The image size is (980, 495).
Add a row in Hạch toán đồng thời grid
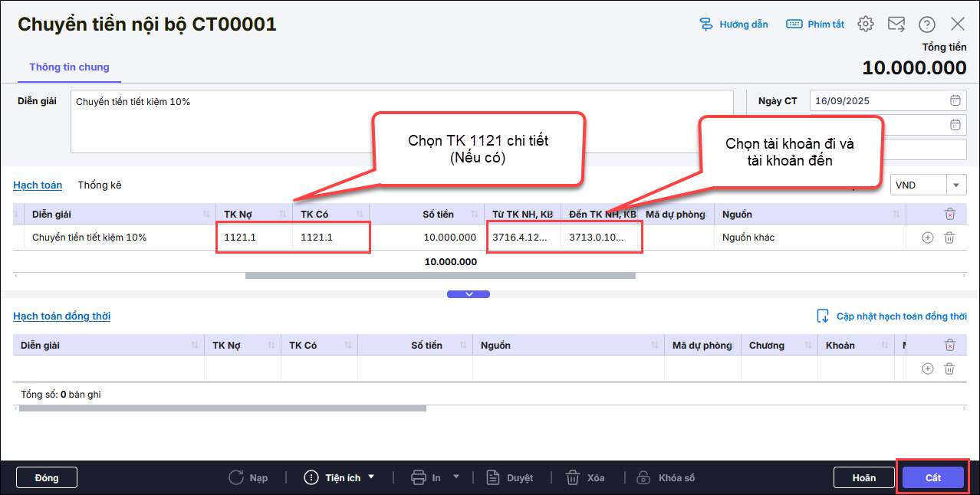(x=927, y=369)
